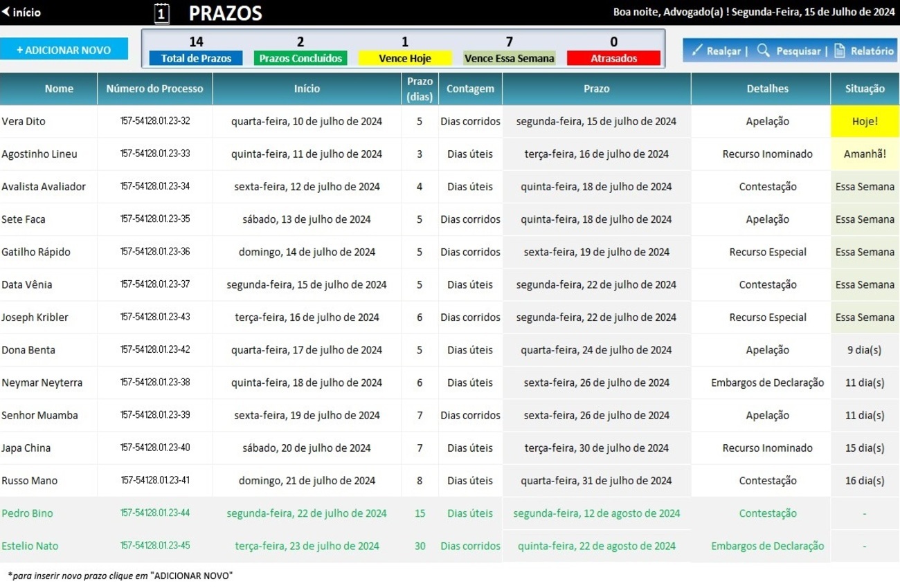This screenshot has width=900, height=588.
Task: Click the Relatório document icon
Action: click(x=839, y=50)
